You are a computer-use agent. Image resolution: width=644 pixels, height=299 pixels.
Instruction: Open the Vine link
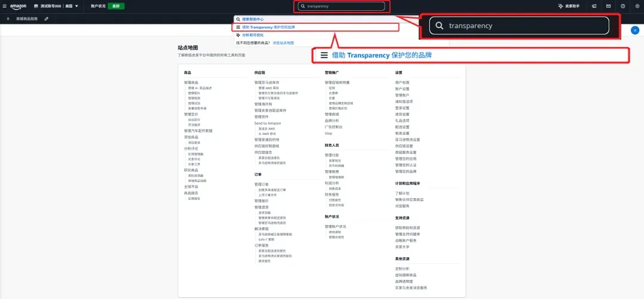click(329, 134)
